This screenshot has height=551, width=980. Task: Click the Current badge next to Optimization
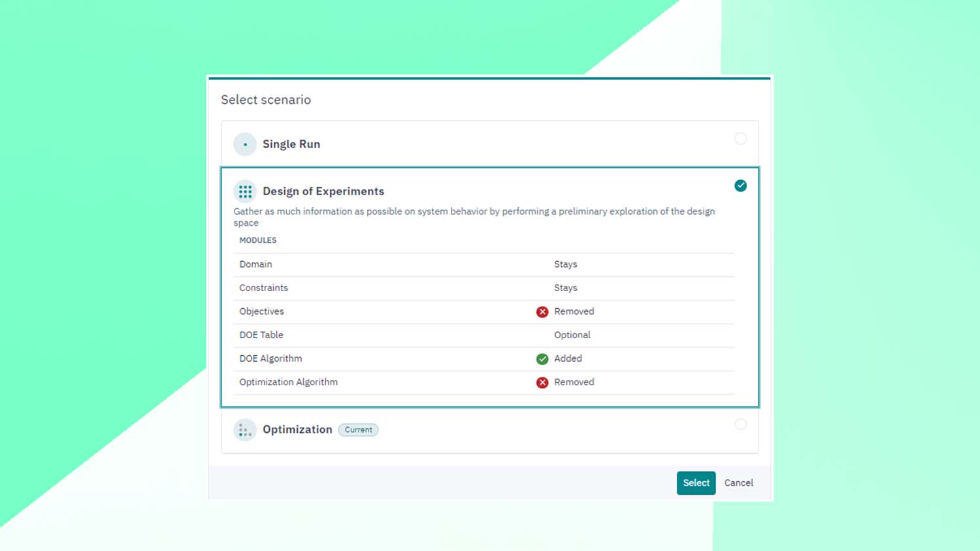coord(358,430)
